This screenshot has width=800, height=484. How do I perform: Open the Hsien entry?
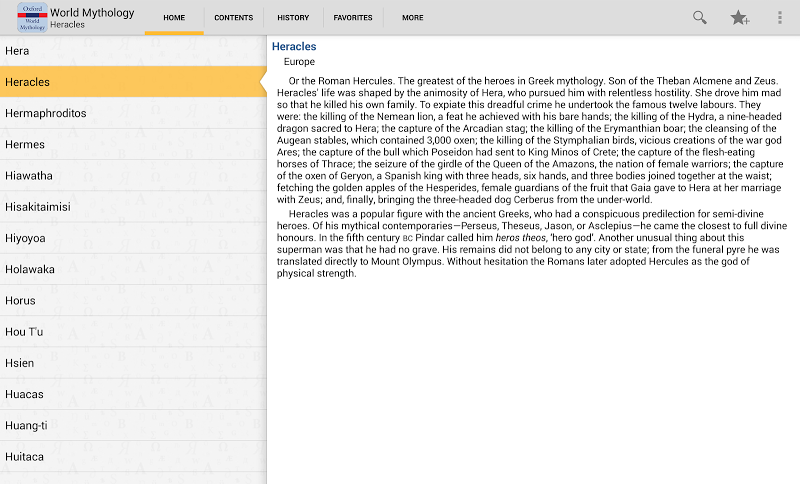(133, 363)
